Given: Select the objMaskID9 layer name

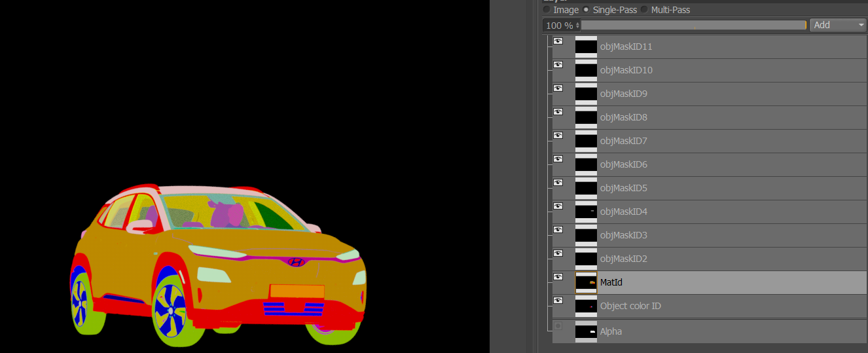Looking at the screenshot, I should 624,94.
